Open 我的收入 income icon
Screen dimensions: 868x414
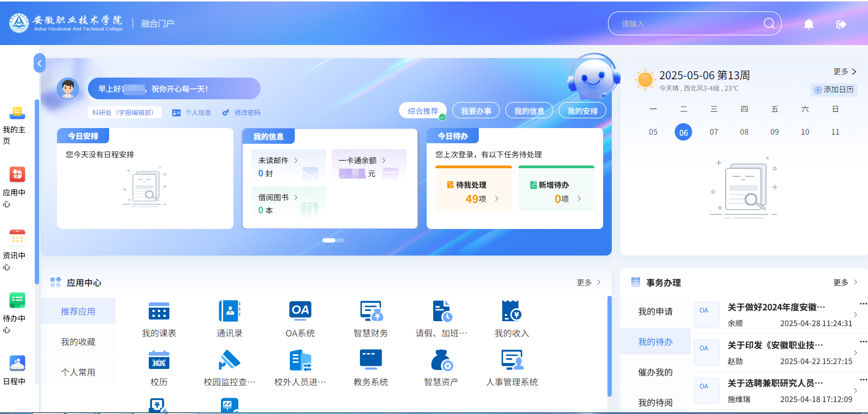pyautogui.click(x=512, y=311)
